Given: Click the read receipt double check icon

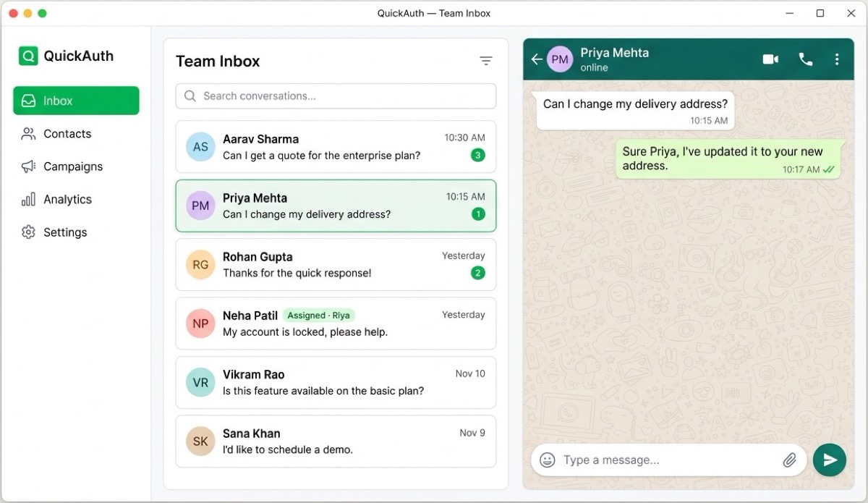Looking at the screenshot, I should click(829, 170).
